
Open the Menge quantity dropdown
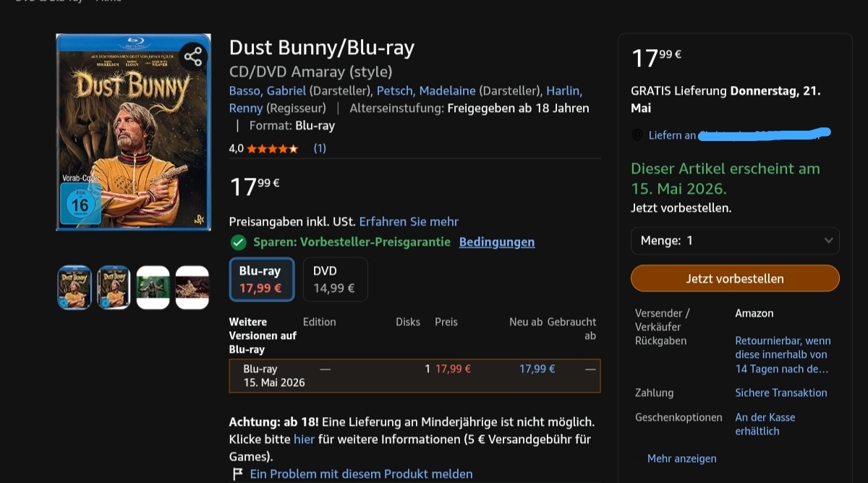point(735,241)
